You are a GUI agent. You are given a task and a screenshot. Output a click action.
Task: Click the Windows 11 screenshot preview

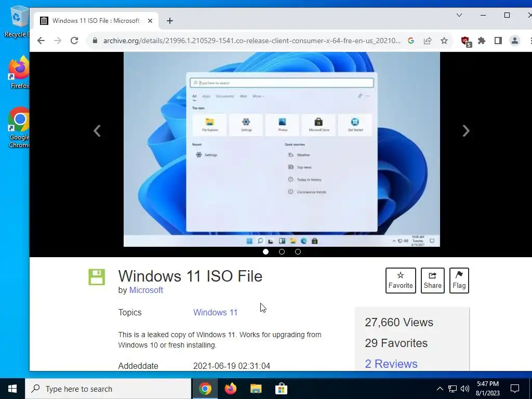[x=282, y=149]
